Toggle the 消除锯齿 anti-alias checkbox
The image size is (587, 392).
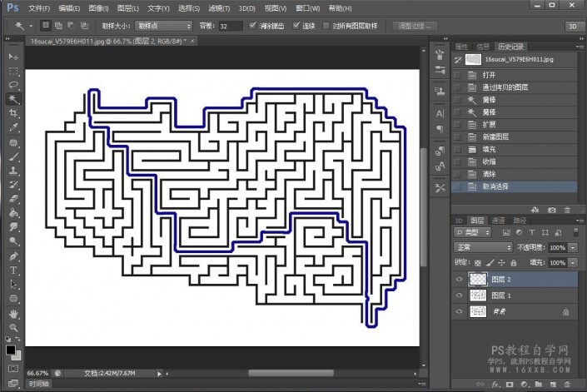pos(252,26)
